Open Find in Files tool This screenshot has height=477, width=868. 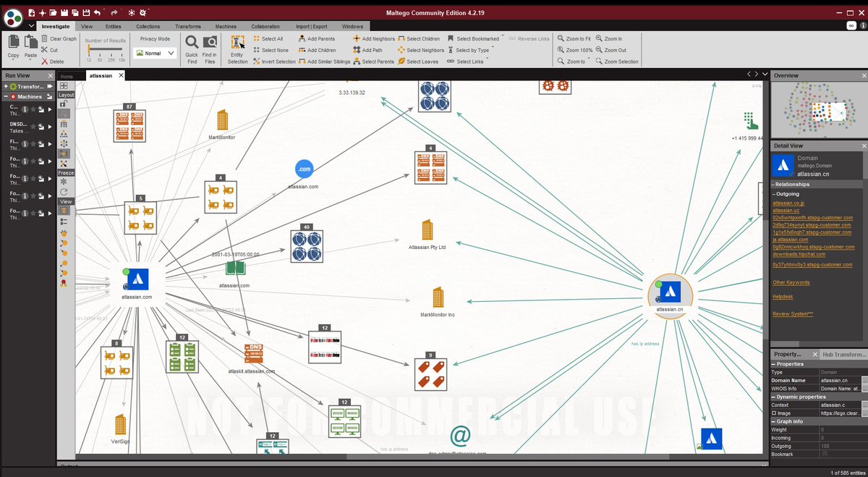point(210,43)
